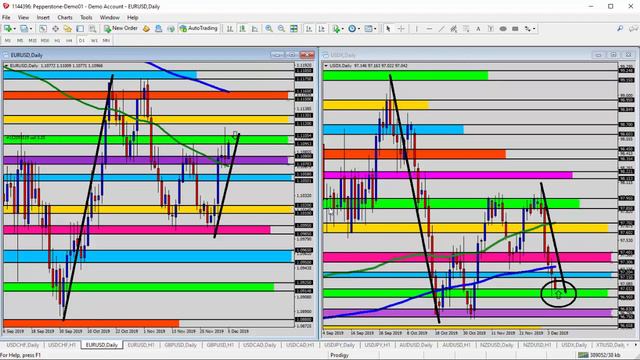
Task: Click the New Order button
Action: pyautogui.click(x=120, y=29)
